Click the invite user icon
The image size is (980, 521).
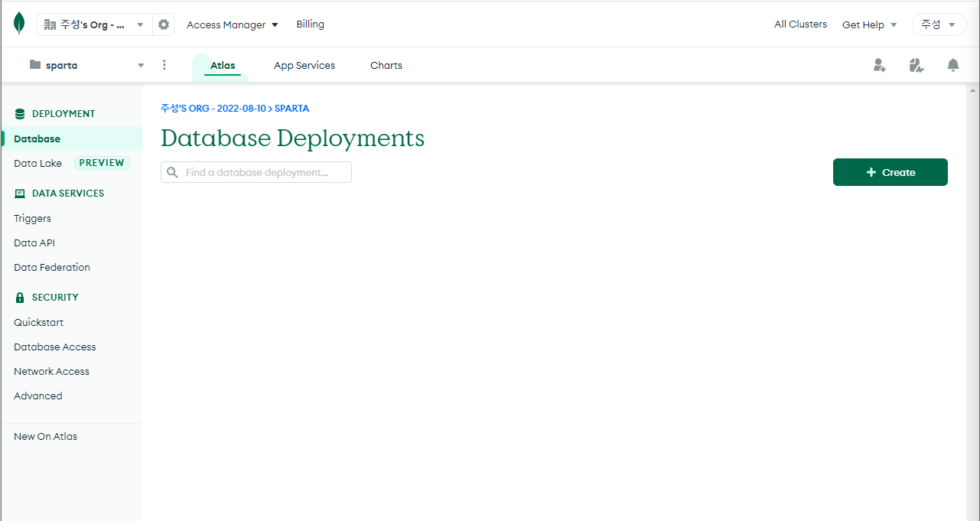coord(880,65)
